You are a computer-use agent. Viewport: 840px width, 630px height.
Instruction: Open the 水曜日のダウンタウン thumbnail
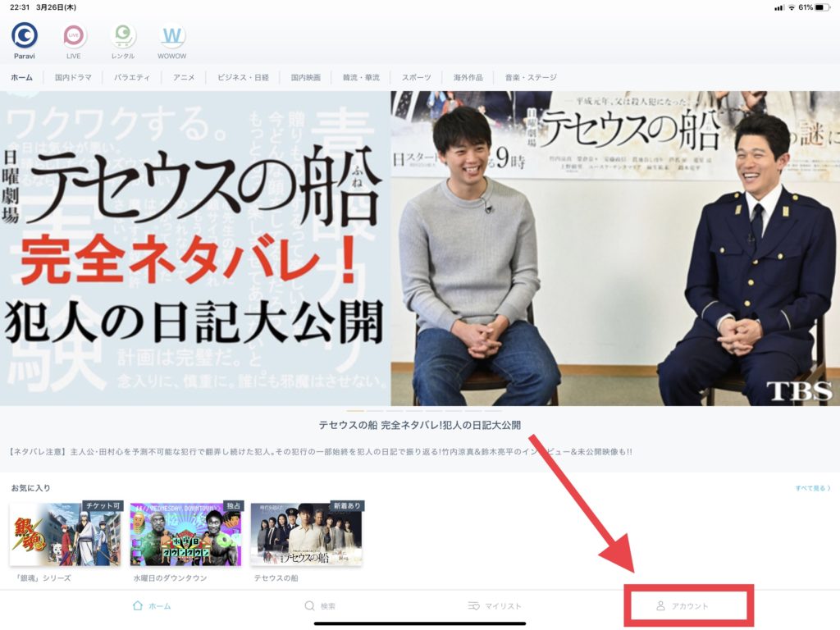(186, 533)
